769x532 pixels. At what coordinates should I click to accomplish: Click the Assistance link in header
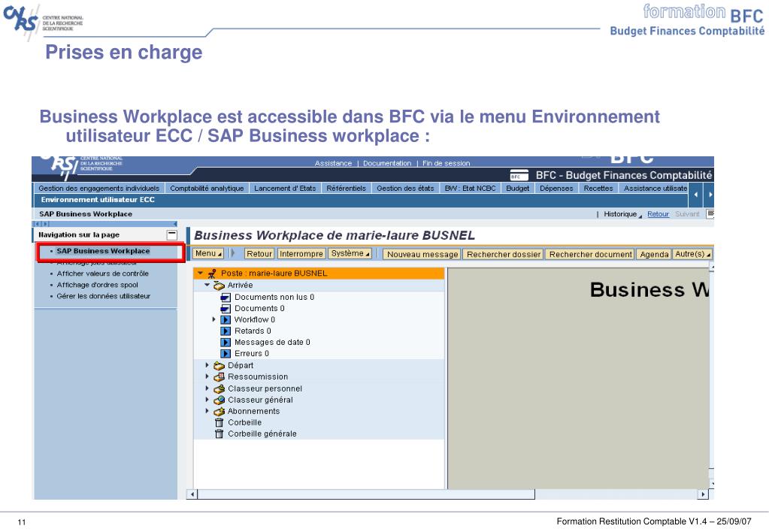334,163
